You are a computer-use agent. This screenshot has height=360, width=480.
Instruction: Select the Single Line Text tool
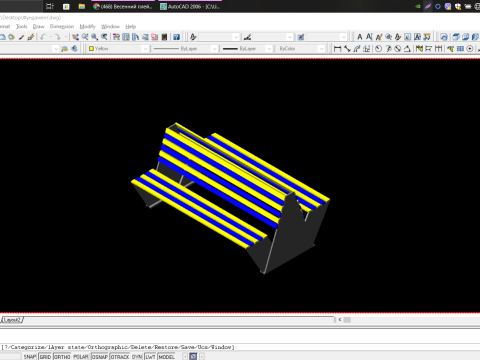click(369, 37)
